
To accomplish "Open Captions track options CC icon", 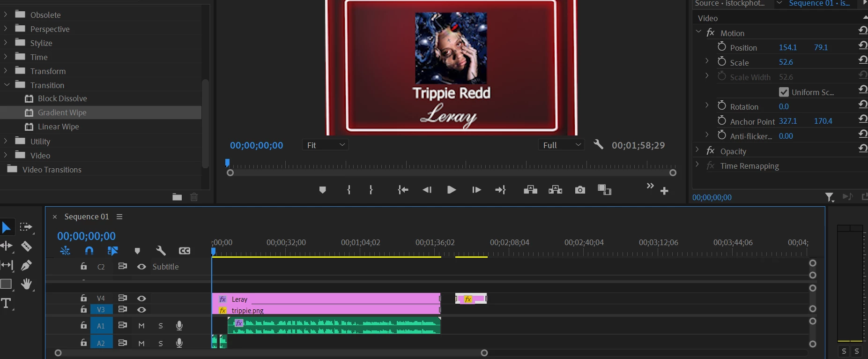I will pyautogui.click(x=185, y=251).
